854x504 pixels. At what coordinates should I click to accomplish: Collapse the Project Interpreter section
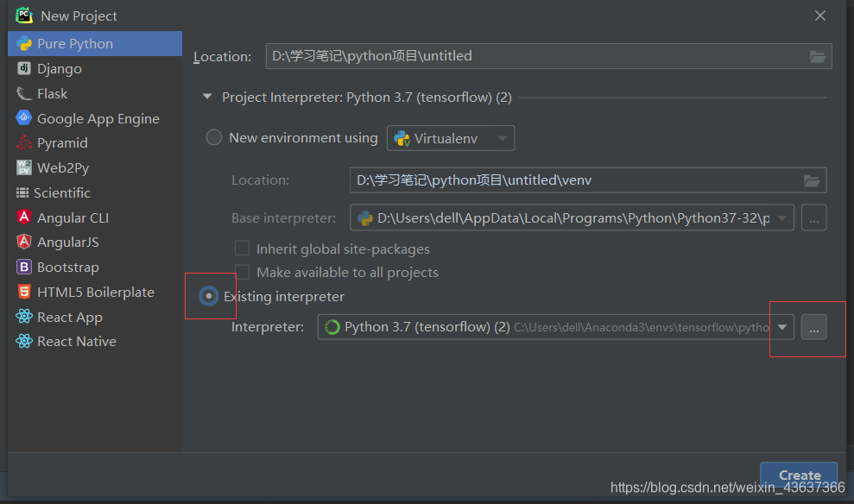click(207, 97)
